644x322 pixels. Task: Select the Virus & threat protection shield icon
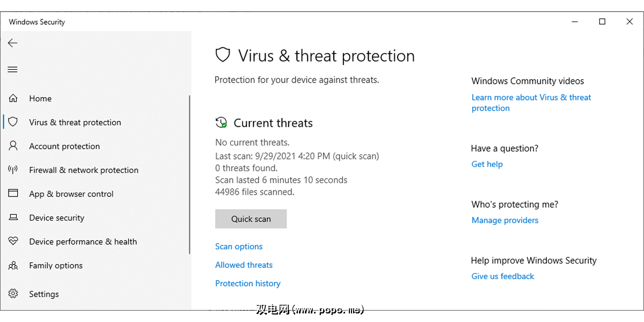[13, 122]
